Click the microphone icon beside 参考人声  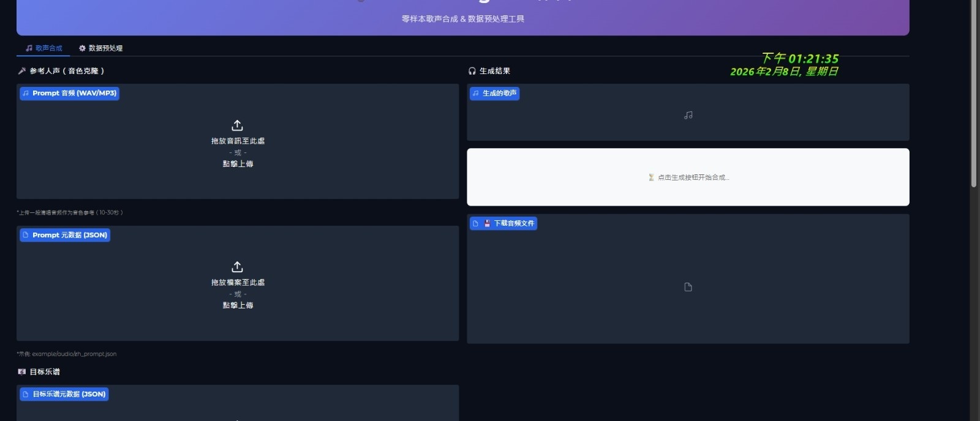click(x=22, y=71)
